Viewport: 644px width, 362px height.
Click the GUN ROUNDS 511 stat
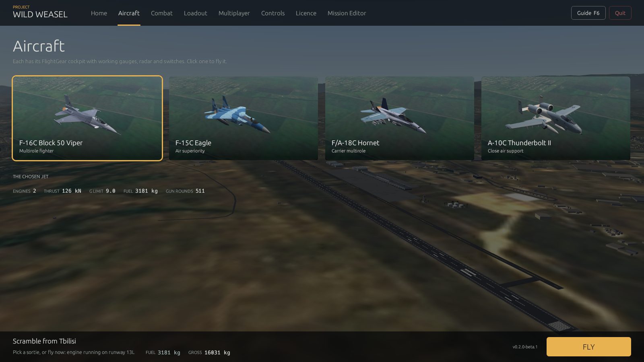click(x=185, y=191)
